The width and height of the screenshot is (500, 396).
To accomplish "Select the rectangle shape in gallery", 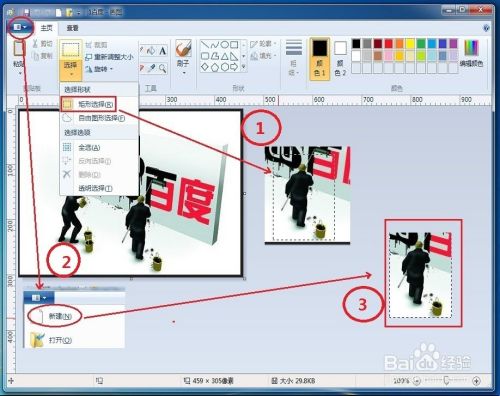I will pos(235,45).
